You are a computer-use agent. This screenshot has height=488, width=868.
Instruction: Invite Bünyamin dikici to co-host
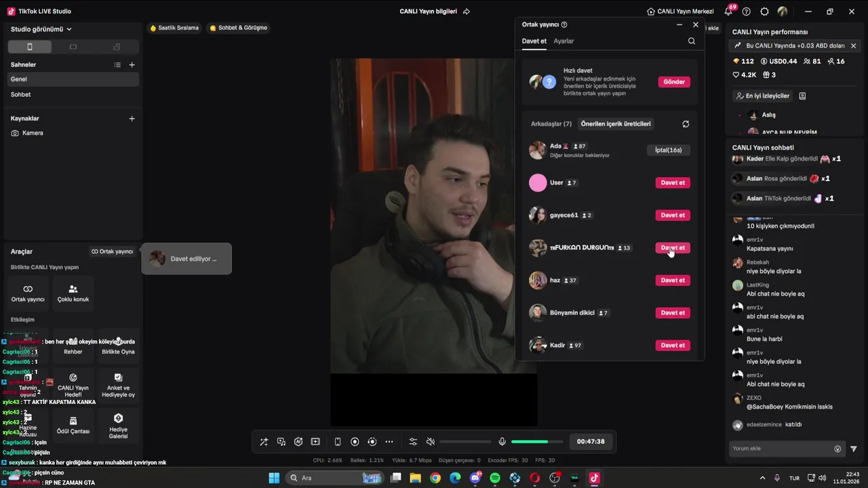point(673,312)
